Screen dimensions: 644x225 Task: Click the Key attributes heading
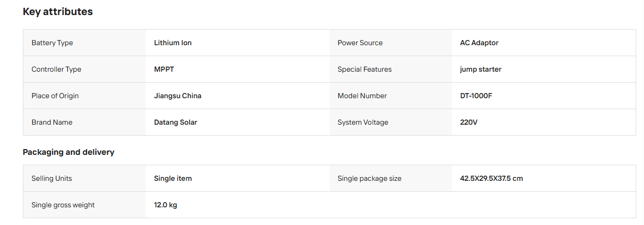pyautogui.click(x=58, y=11)
